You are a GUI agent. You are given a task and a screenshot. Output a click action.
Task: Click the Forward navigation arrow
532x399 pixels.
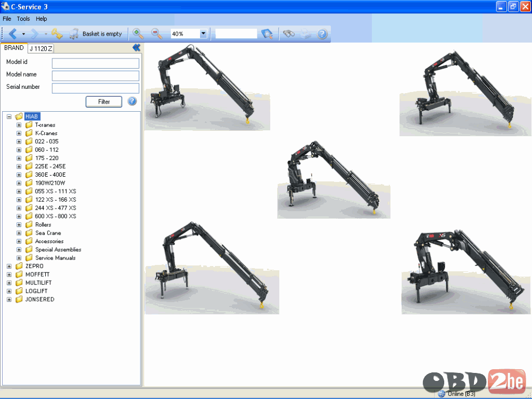[x=35, y=34]
